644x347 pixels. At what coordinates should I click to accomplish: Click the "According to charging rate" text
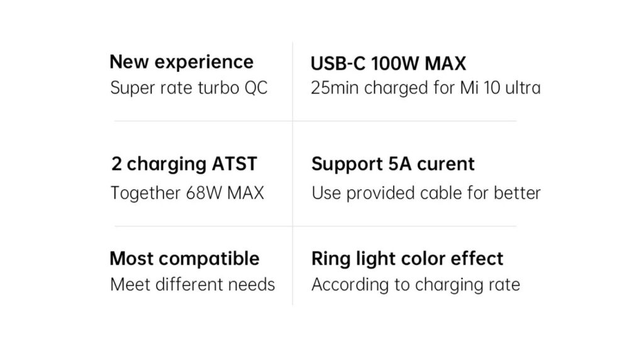pyautogui.click(x=415, y=284)
